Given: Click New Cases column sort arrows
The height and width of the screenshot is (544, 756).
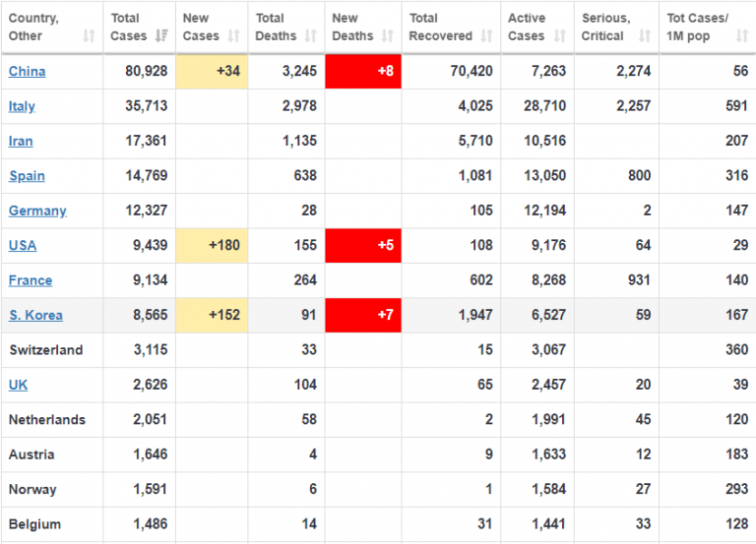Looking at the screenshot, I should click(234, 36).
